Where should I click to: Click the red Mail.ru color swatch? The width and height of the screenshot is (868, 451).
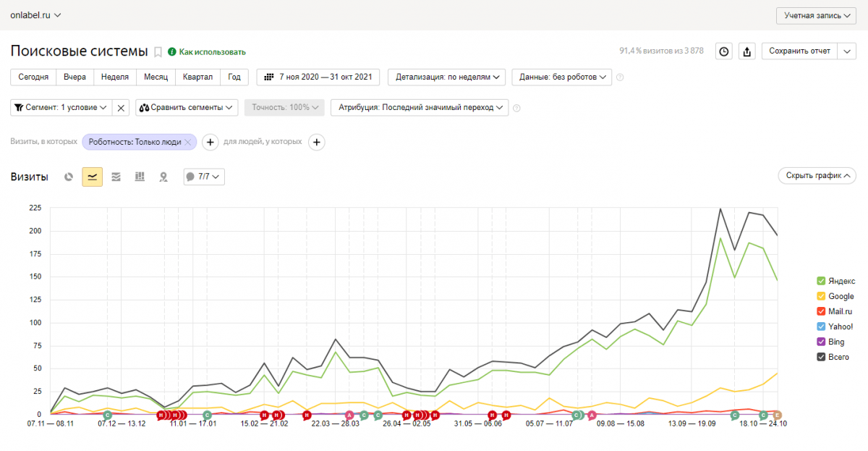pyautogui.click(x=821, y=311)
